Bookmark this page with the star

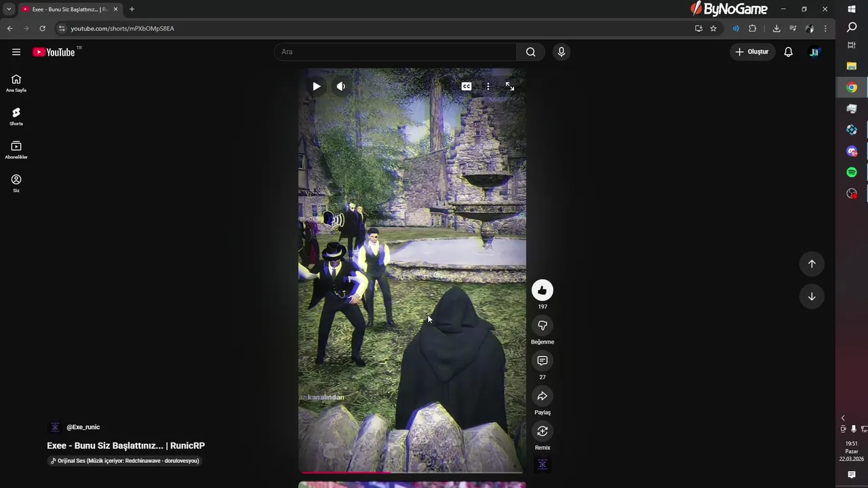pyautogui.click(x=713, y=28)
